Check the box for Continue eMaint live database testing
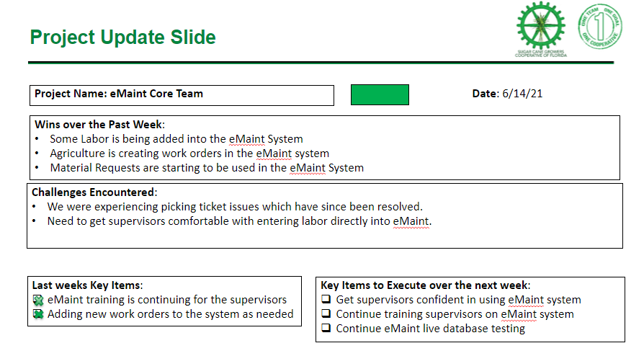The image size is (644, 356). coord(326,328)
